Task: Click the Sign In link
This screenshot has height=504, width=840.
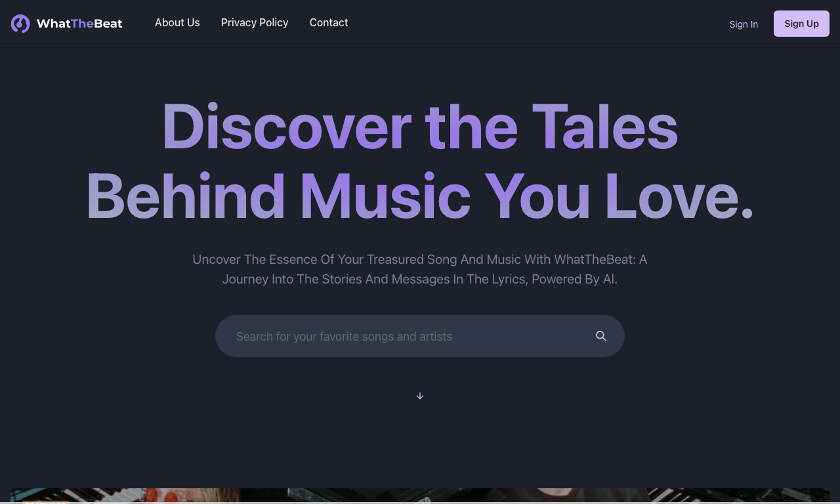Action: pyautogui.click(x=744, y=24)
